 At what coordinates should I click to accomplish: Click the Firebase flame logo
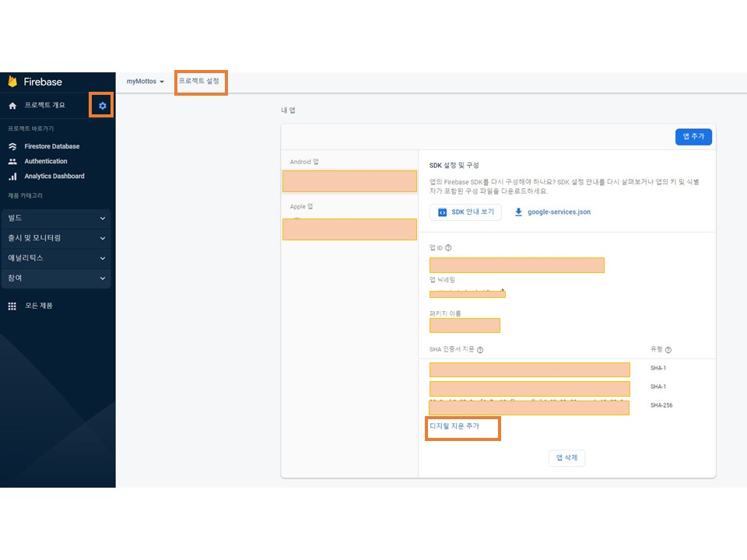pyautogui.click(x=13, y=82)
